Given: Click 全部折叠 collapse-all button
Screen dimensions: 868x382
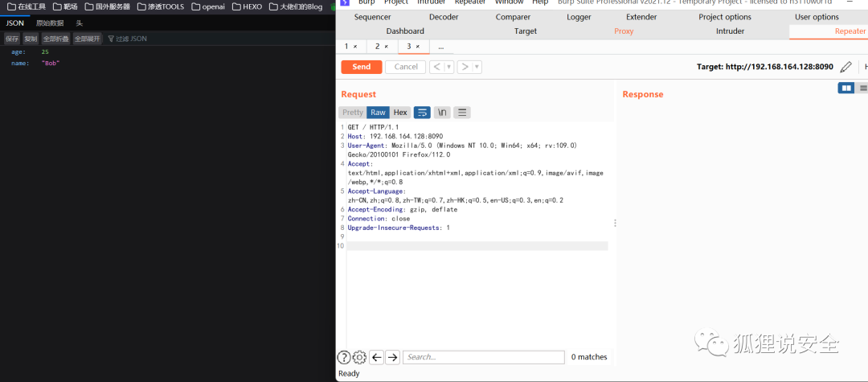Looking at the screenshot, I should click(56, 39).
